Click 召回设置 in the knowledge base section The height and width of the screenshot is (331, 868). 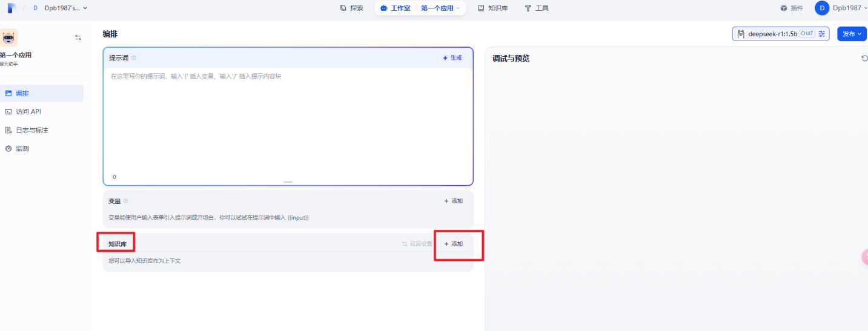pyautogui.click(x=417, y=244)
